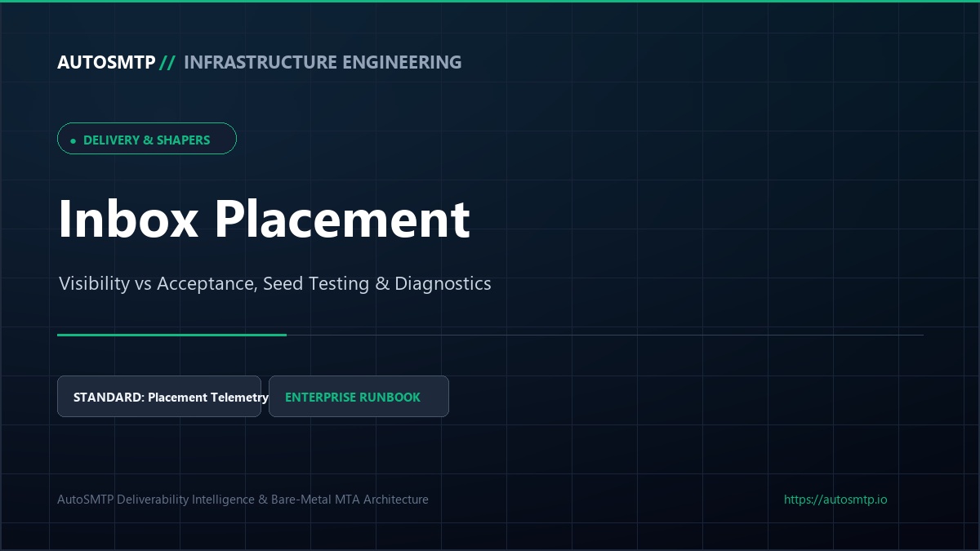This screenshot has height=551, width=980.
Task: Click the green double-slash separator in the header
Action: click(167, 62)
